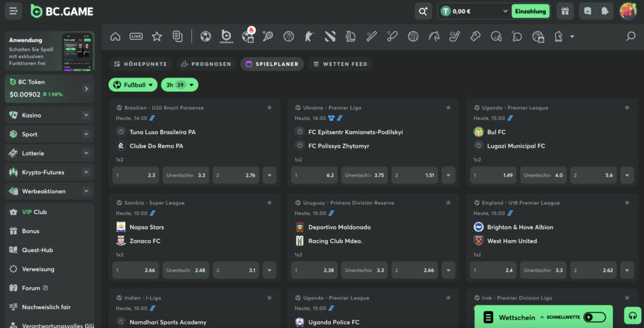Open the sports search magnifier
Viewport: 644px width, 328px height.
(630, 36)
